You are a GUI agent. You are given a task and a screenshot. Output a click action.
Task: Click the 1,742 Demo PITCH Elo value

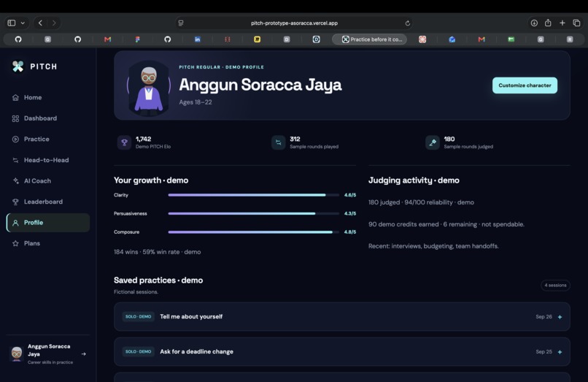pos(143,139)
